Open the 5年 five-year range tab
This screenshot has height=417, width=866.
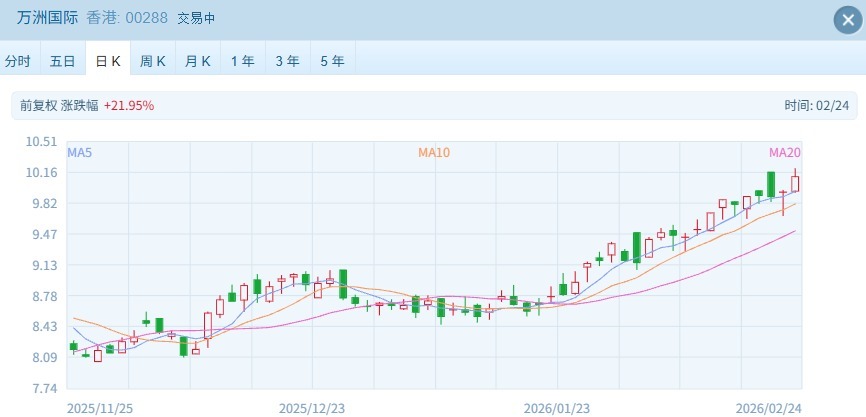pyautogui.click(x=333, y=61)
